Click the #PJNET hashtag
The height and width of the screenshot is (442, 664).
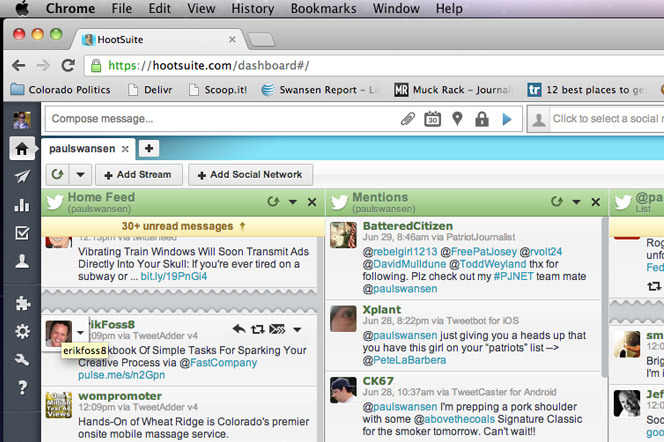coord(513,276)
